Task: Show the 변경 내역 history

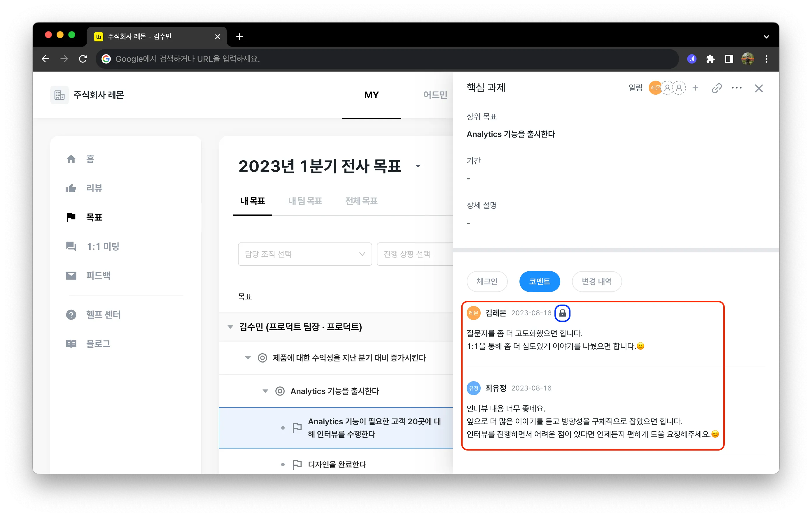Action: [x=596, y=282]
